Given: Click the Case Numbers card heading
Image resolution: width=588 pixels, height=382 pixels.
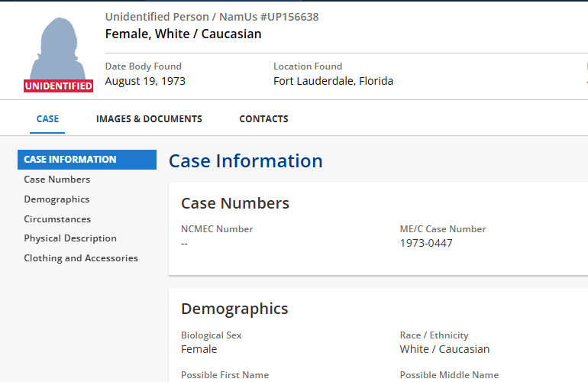Looking at the screenshot, I should click(x=234, y=203).
